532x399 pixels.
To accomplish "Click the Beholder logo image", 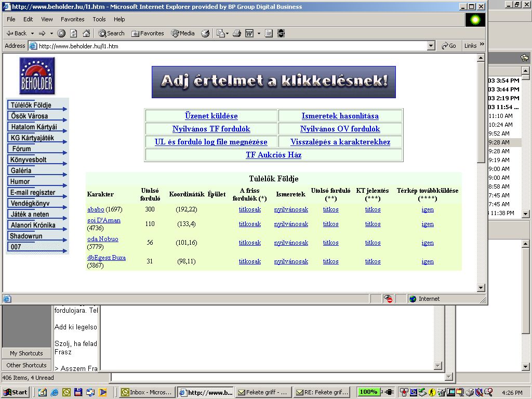I will (37, 76).
